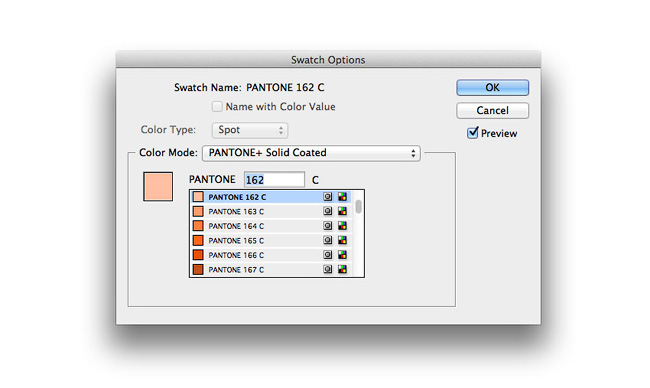Click the color mode icon for PANTONE 166 C
The height and width of the screenshot is (388, 650).
(342, 255)
